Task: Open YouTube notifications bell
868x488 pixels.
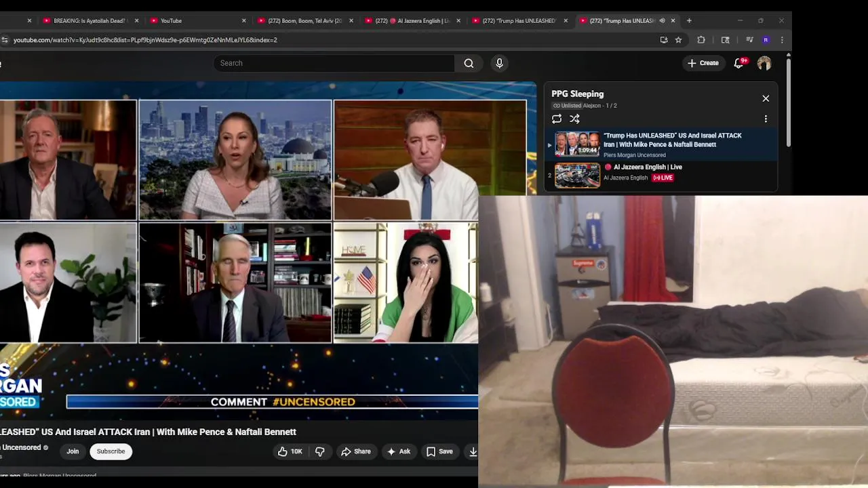Action: coord(739,63)
